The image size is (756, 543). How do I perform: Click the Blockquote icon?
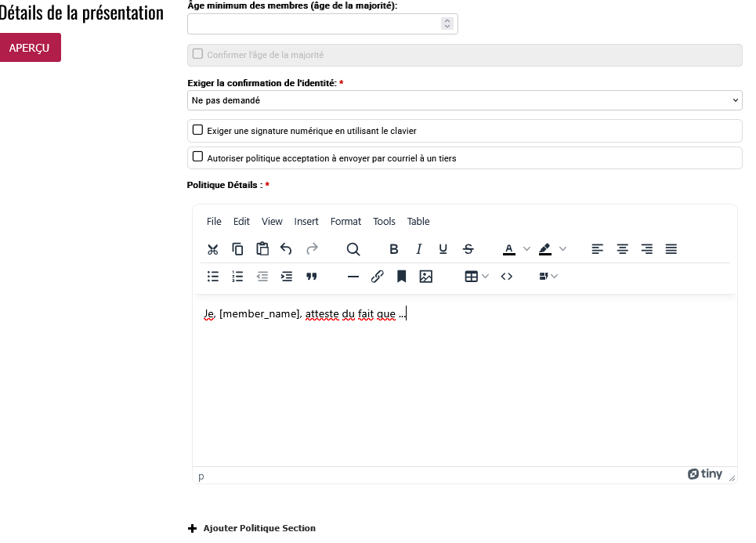pos(312,277)
